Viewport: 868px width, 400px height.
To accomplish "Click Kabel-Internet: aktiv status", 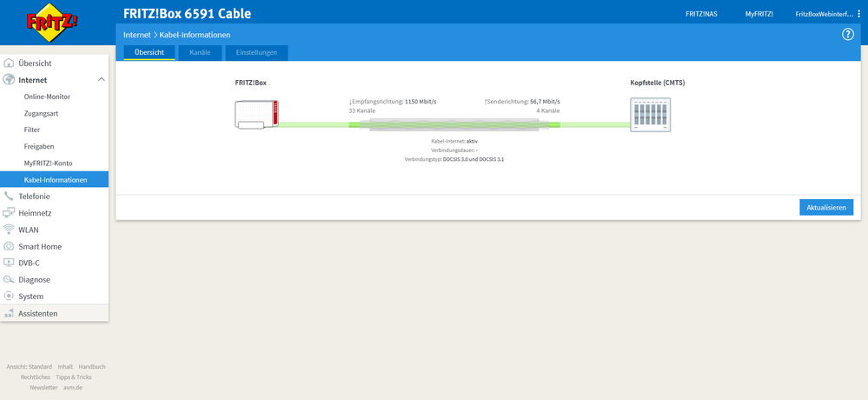I will pos(454,141).
